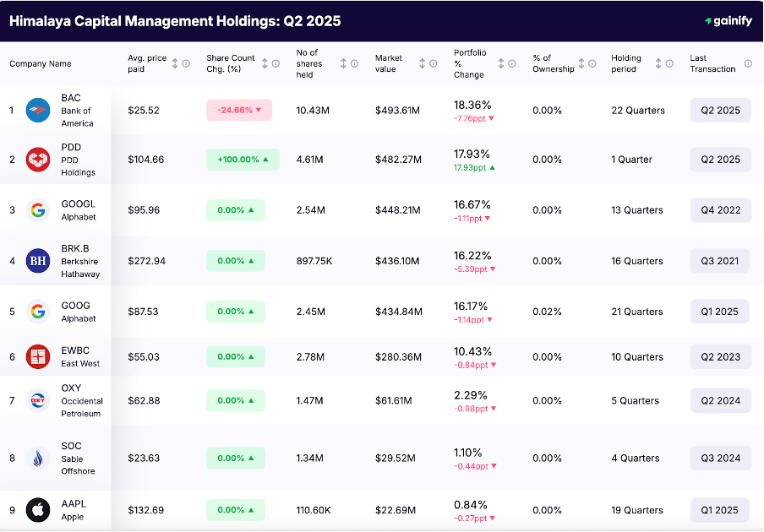Click the 19 Quarters holding period

[x=637, y=510]
